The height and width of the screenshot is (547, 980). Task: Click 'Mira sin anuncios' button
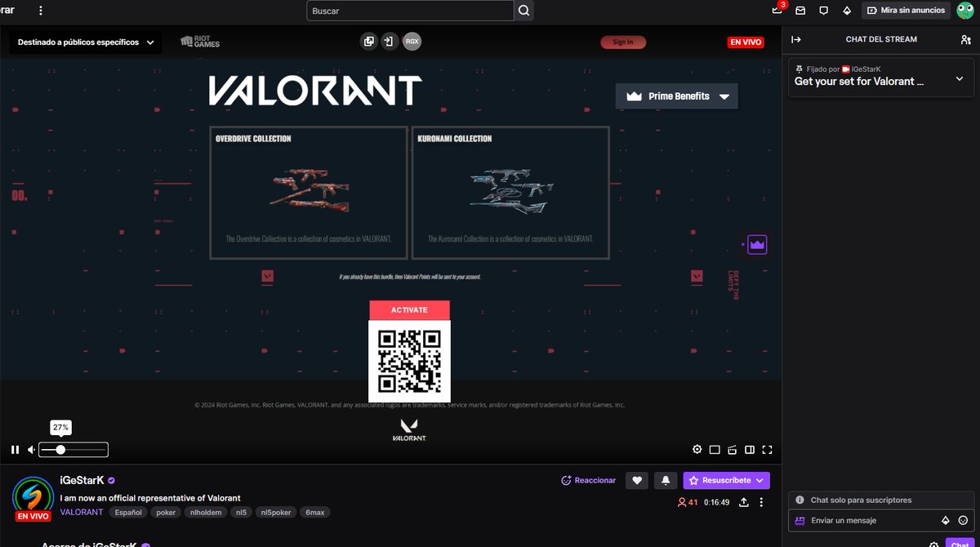[x=906, y=11]
